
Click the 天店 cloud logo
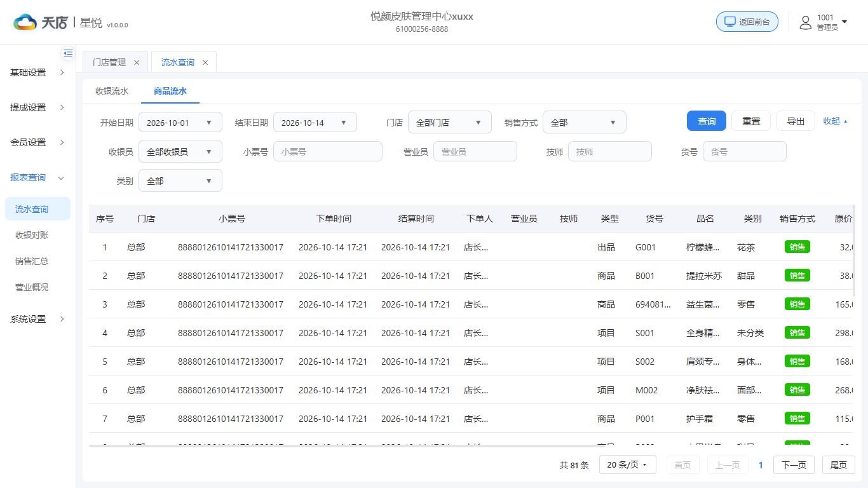tap(25, 22)
